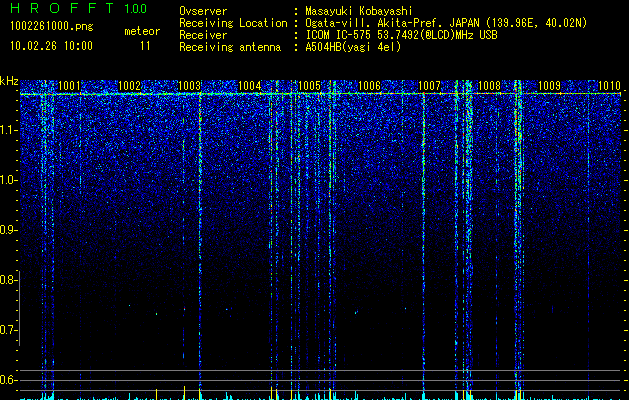Image resolution: width=629 pixels, height=400 pixels.
Task: Click the ICOM IC-575 53.7492 MHz text
Action: click(x=401, y=35)
